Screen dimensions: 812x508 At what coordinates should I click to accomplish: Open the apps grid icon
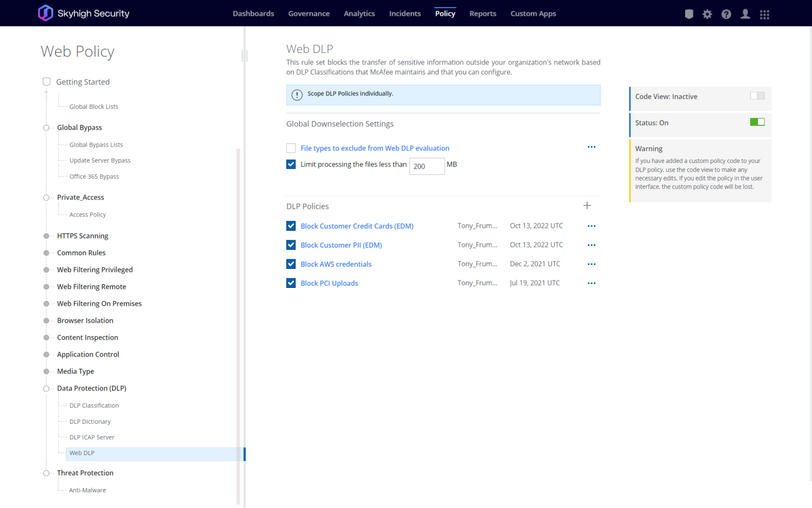tap(764, 14)
